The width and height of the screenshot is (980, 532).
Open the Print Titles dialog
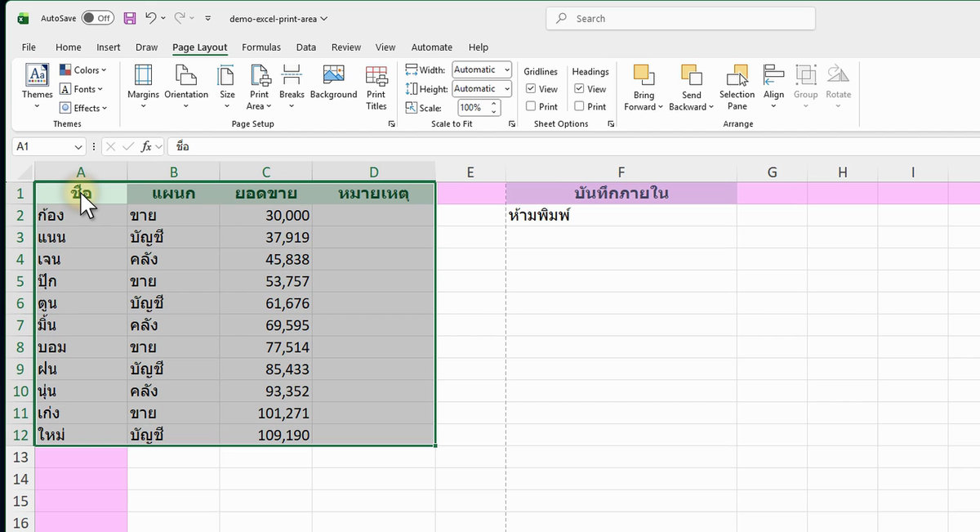click(376, 87)
